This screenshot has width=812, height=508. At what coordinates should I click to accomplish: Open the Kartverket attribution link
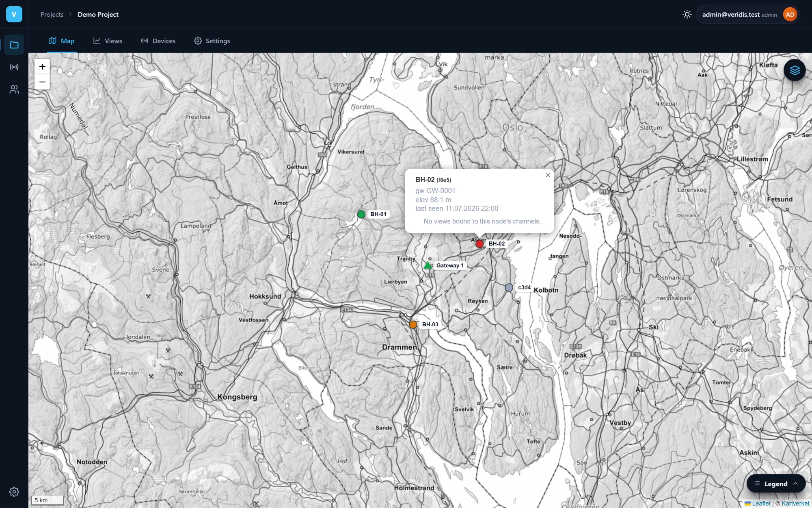tap(795, 503)
